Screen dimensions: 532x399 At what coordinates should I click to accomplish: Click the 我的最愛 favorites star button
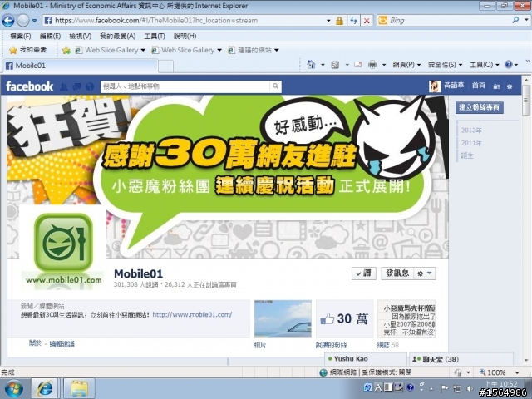(x=28, y=50)
